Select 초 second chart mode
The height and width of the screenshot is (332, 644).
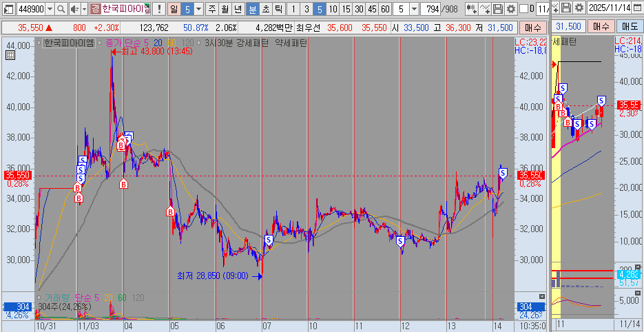266,9
